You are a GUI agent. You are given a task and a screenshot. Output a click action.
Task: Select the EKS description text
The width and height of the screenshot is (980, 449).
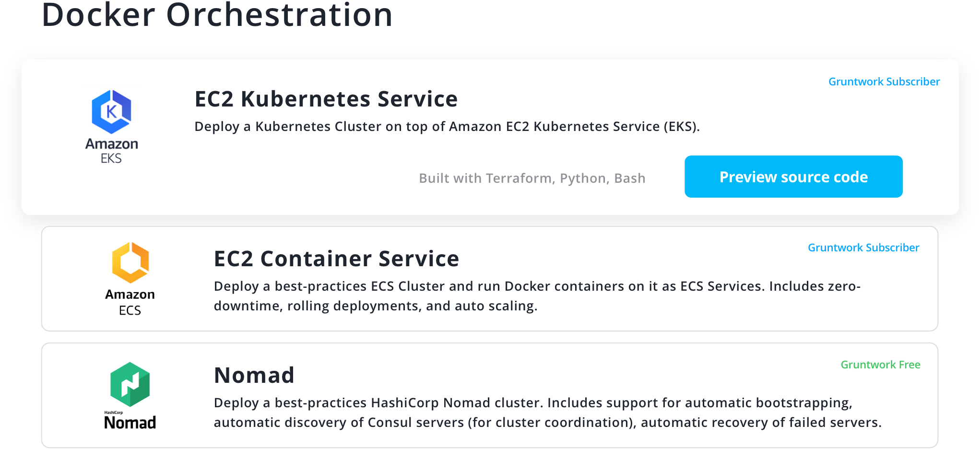tap(447, 127)
